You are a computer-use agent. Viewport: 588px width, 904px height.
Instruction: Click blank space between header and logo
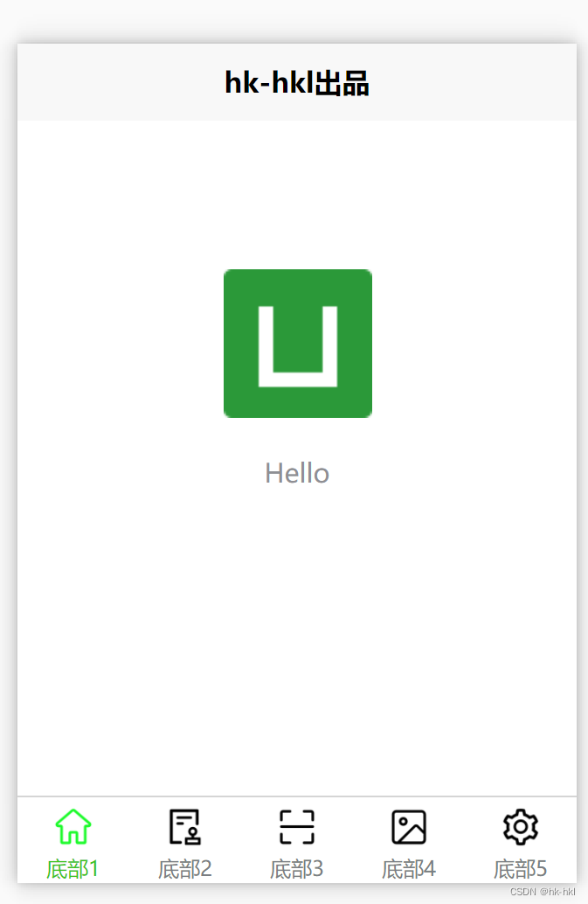click(x=297, y=195)
